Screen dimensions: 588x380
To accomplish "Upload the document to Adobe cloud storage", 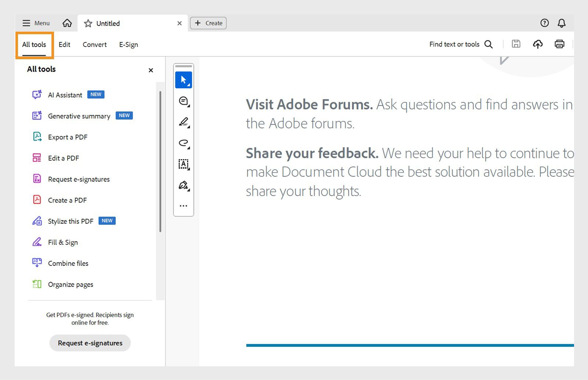I will tap(538, 44).
